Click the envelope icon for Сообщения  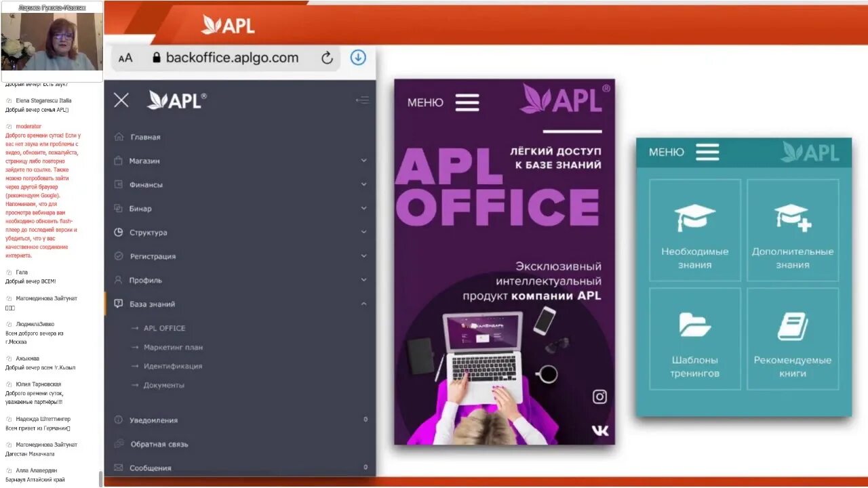[119, 468]
